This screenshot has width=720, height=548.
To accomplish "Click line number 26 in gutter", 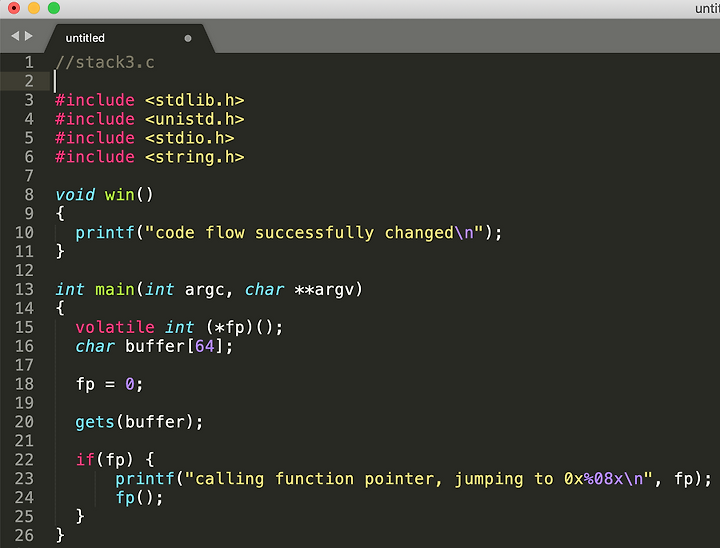I will [24, 535].
